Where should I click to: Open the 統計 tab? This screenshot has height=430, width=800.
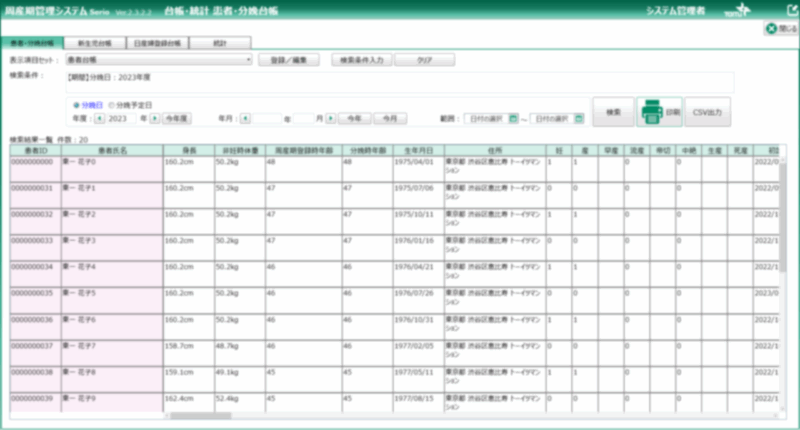click(219, 43)
